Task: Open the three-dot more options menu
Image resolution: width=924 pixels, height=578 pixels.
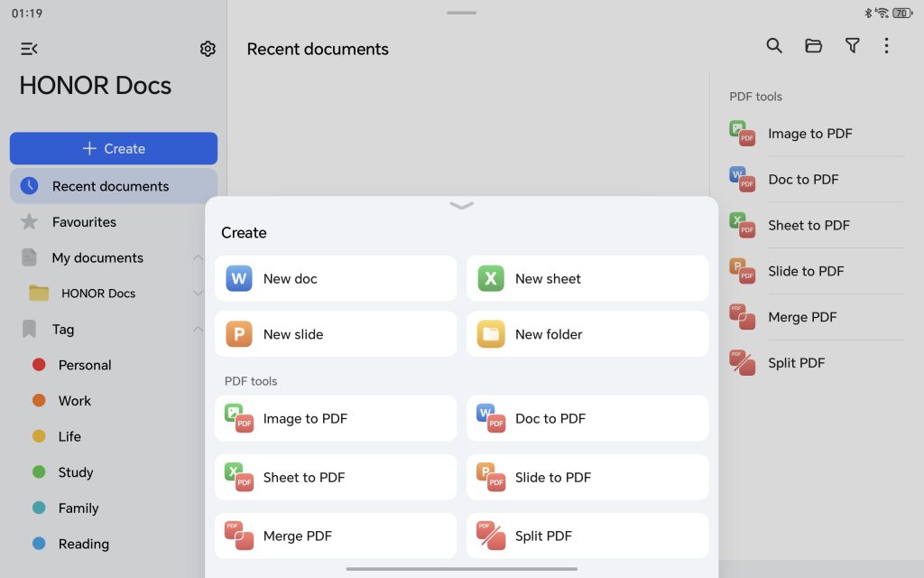Action: coord(887,46)
